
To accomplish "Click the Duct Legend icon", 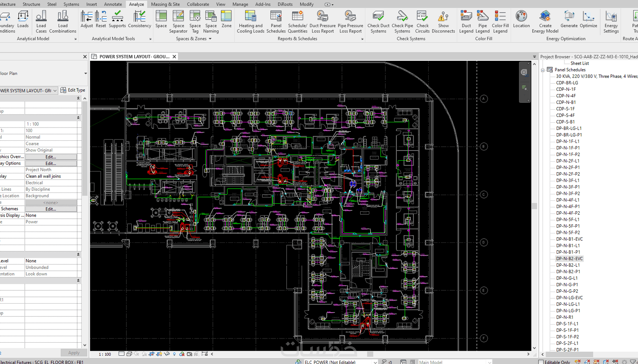I will point(466,22).
